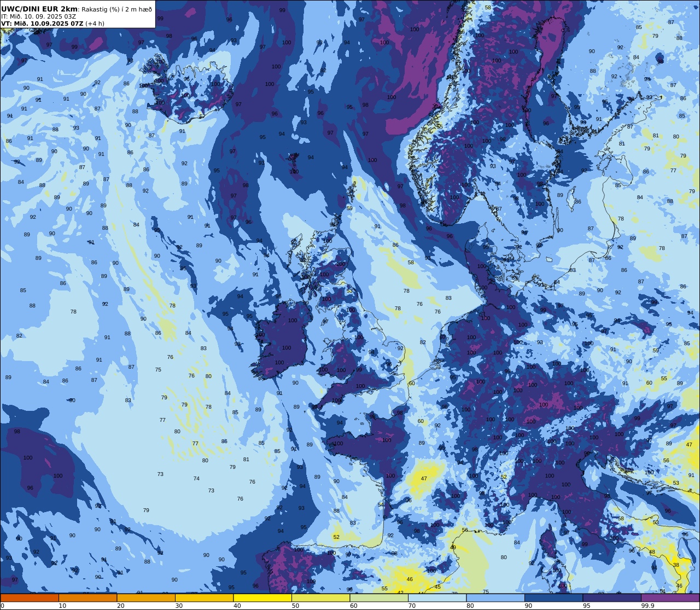Select the 90–95 medium blue legend swatch

coord(553,598)
